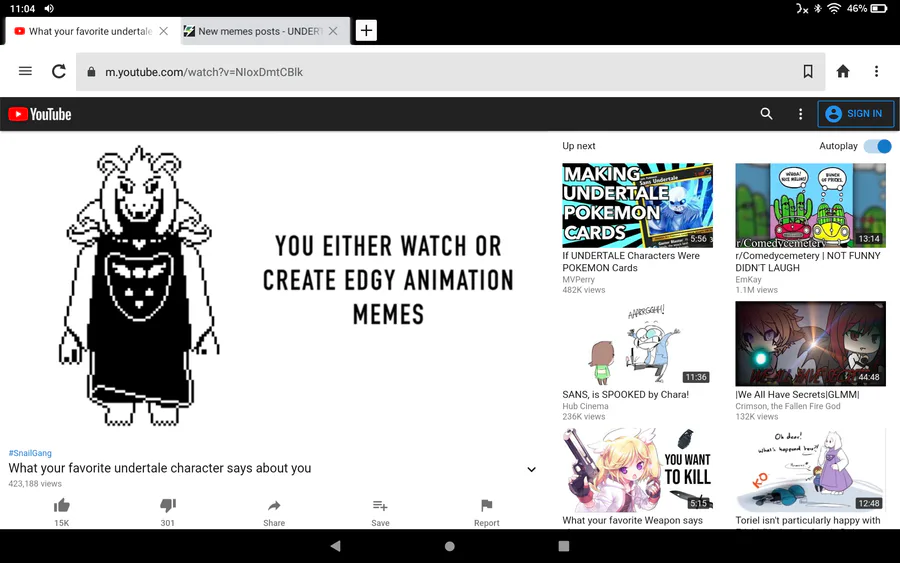The width and height of the screenshot is (900, 563).
Task: Open 'SANS, is SPOOKED by Chara!' title
Action: tap(626, 394)
